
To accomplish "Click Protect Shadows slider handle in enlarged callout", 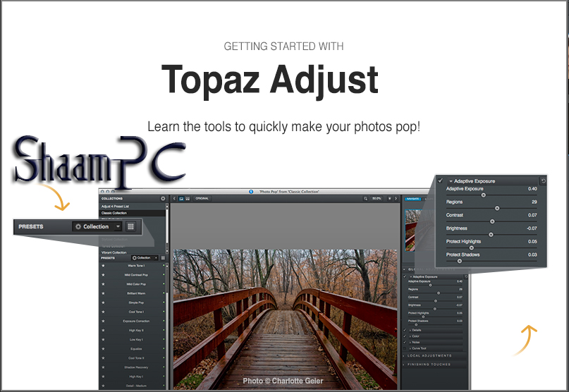I will [x=460, y=261].
